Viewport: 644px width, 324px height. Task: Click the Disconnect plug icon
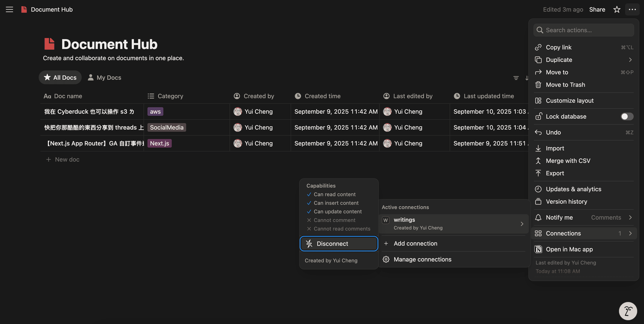[x=309, y=244]
